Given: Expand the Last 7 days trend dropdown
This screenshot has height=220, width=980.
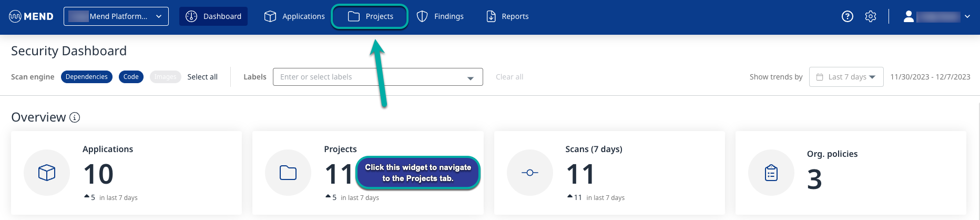Looking at the screenshot, I should tap(846, 77).
